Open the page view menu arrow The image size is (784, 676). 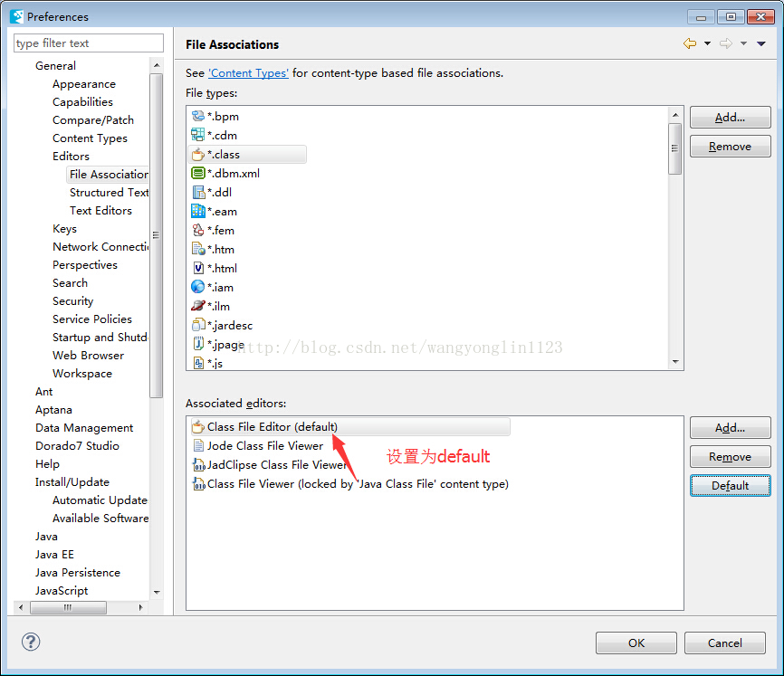click(x=761, y=43)
